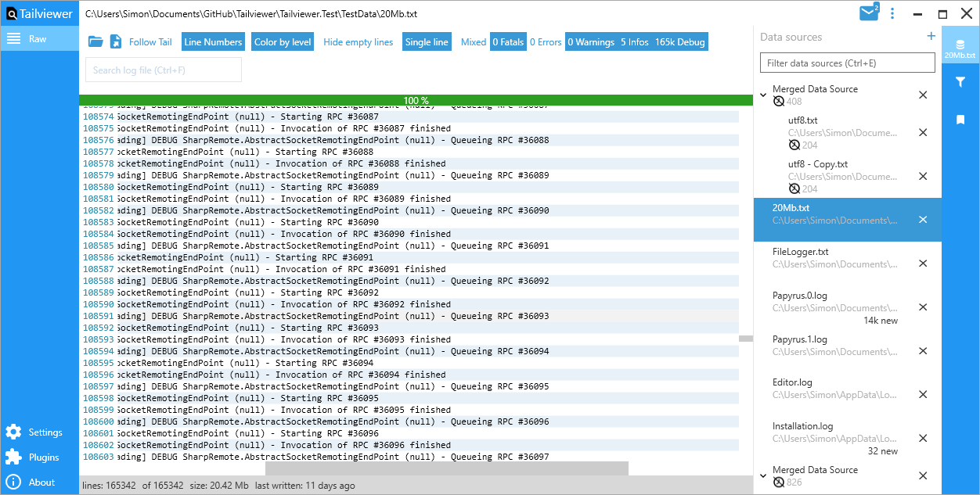This screenshot has height=495, width=980.
Task: Add a new data source with the plus button
Action: pyautogui.click(x=931, y=36)
